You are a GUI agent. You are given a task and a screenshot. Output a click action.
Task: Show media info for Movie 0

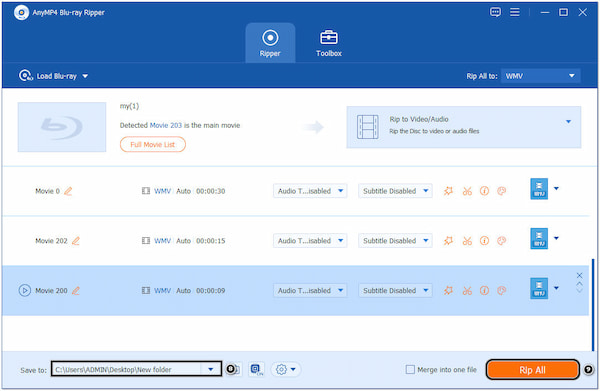pyautogui.click(x=484, y=191)
